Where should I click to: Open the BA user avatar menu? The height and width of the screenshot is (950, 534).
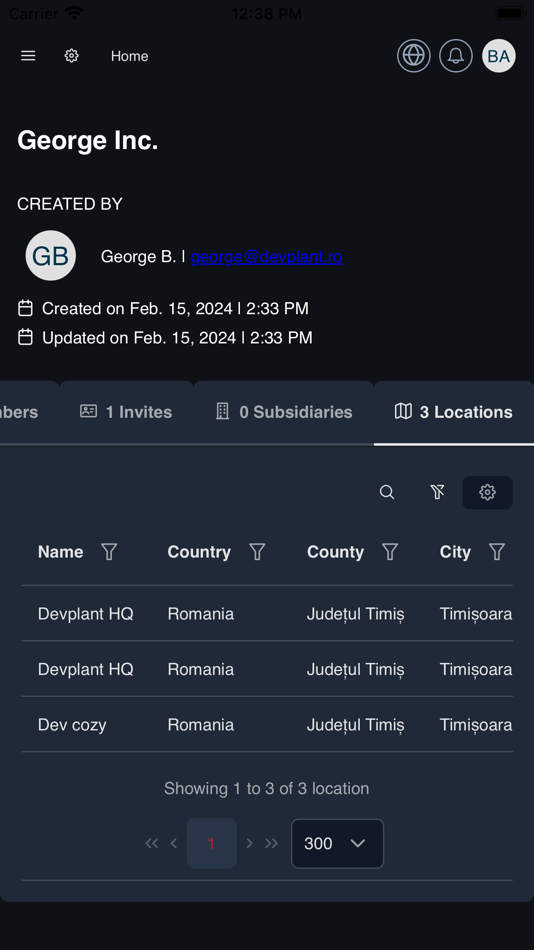tap(499, 56)
